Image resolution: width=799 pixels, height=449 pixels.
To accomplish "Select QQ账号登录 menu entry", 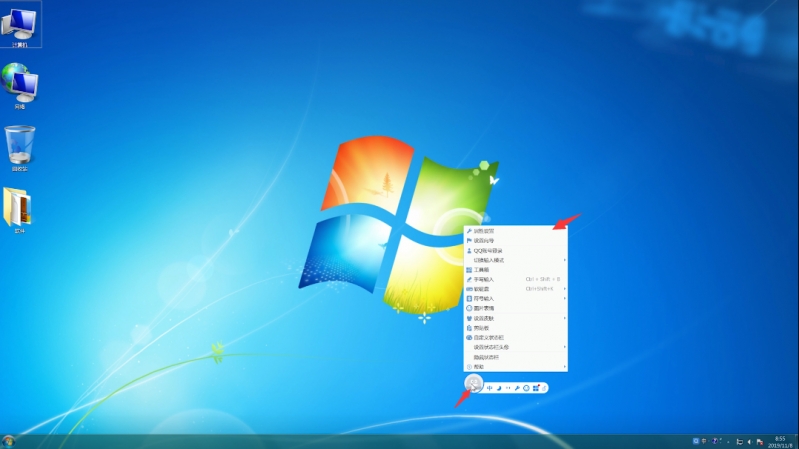I will pos(516,250).
